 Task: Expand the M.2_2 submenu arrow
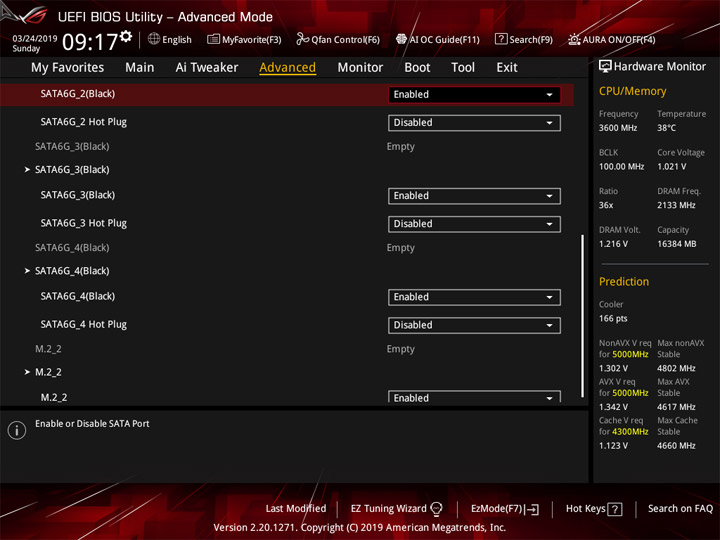(27, 372)
